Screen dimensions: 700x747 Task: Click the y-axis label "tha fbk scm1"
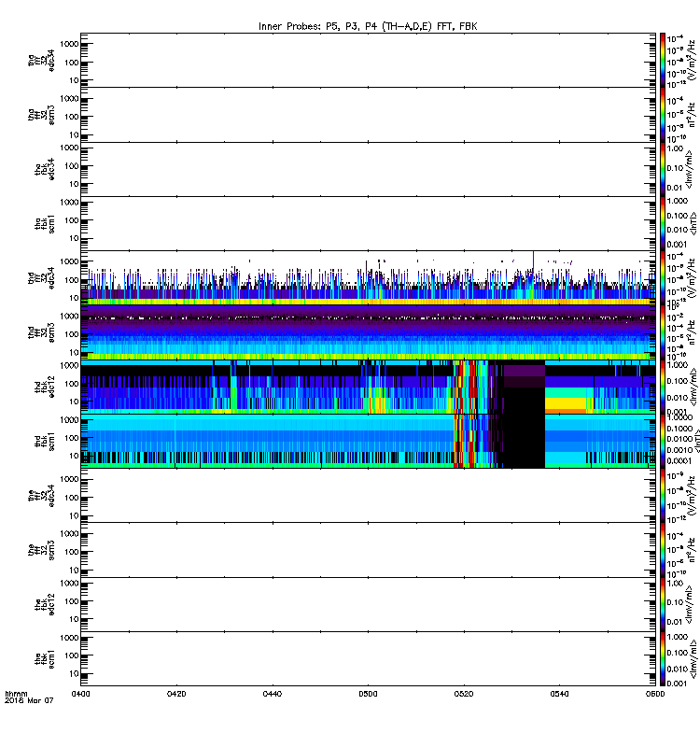(45, 224)
